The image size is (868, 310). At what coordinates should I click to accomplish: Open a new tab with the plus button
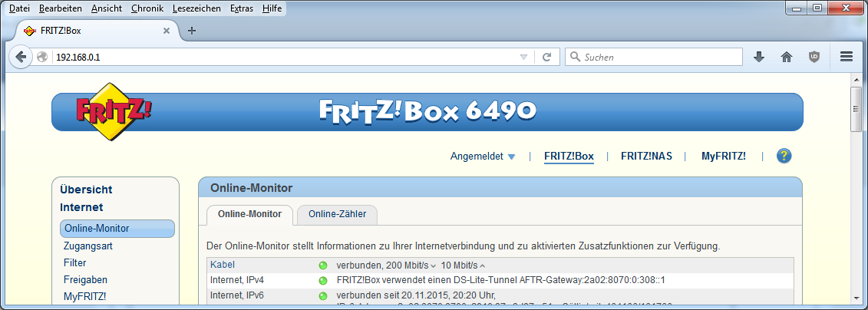tap(192, 31)
